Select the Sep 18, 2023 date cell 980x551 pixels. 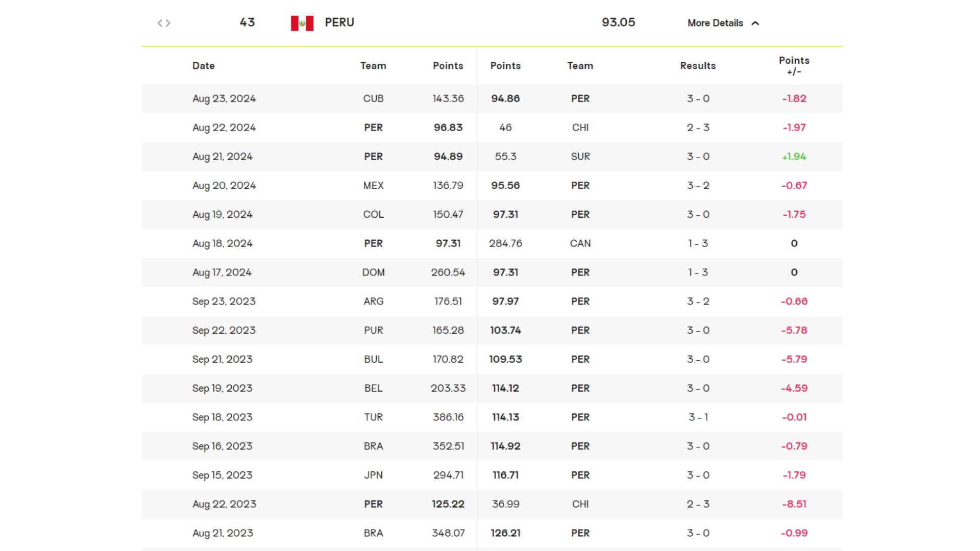(x=223, y=418)
